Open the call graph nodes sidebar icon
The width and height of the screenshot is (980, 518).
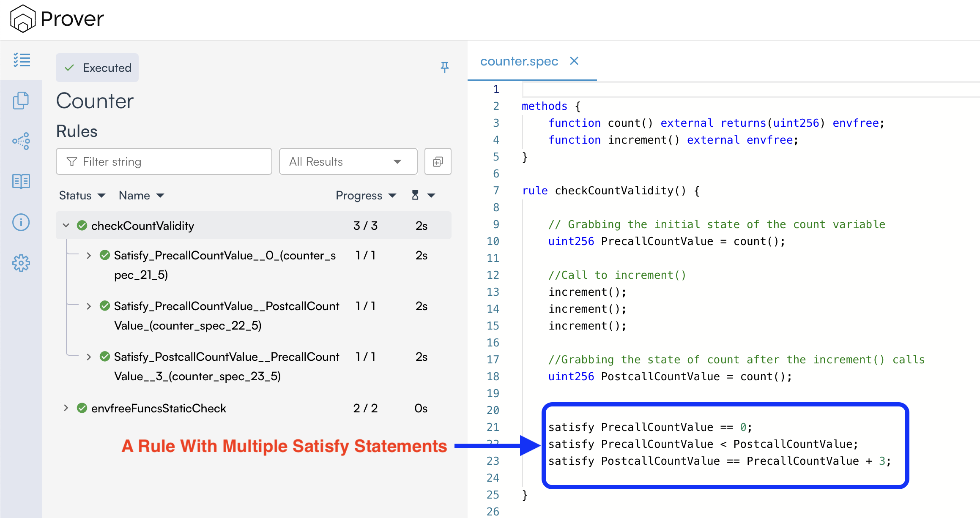21,141
